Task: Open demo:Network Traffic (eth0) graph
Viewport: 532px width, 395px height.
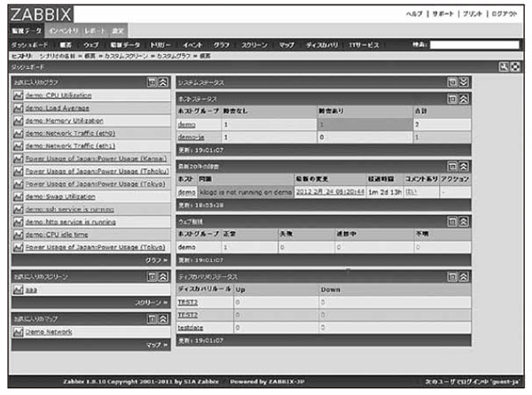Action: [x=70, y=134]
